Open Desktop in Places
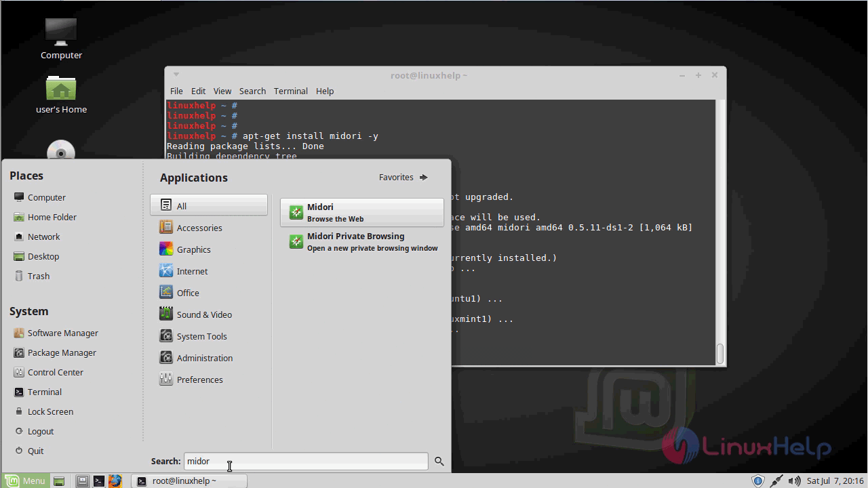Screen dimensions: 868x488 (x=36, y=256)
